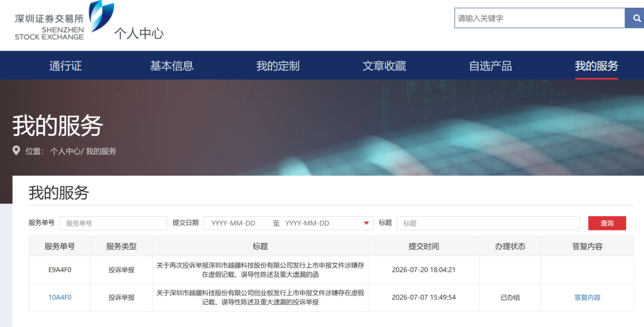The height and width of the screenshot is (327, 644).
Task: Click the title starting 关于再次投诉举报
Action: (261, 270)
